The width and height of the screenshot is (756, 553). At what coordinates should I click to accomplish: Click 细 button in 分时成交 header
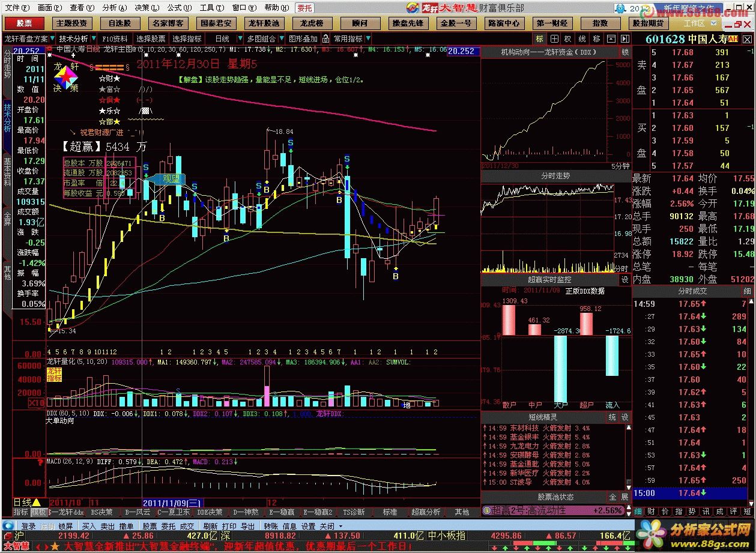click(x=747, y=291)
